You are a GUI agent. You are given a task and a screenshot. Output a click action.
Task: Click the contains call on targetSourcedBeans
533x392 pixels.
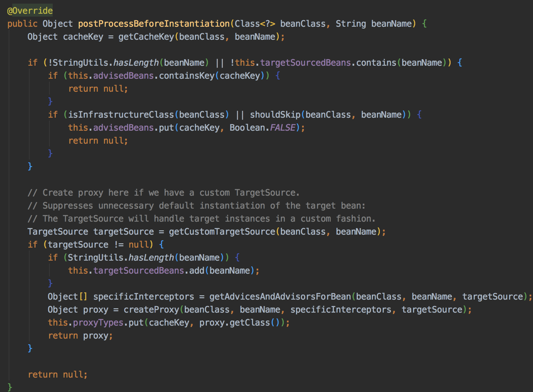[x=376, y=63]
